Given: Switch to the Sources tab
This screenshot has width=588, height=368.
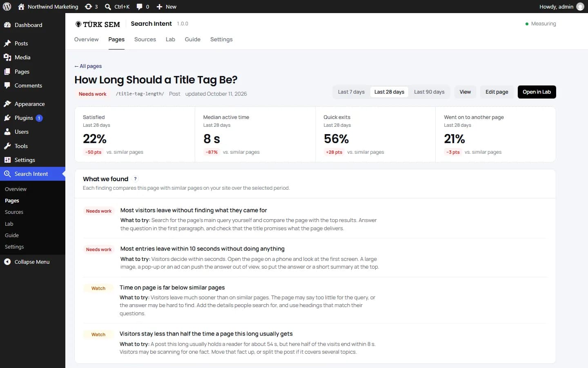Looking at the screenshot, I should pos(145,39).
